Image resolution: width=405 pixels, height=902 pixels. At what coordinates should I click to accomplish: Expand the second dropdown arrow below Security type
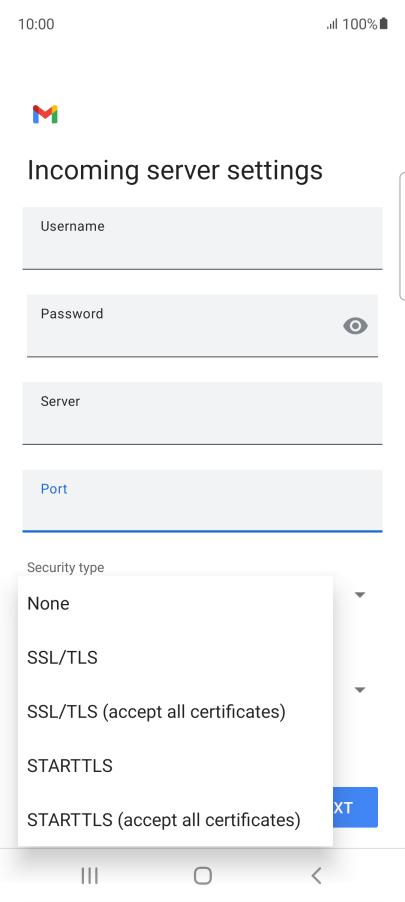(360, 690)
